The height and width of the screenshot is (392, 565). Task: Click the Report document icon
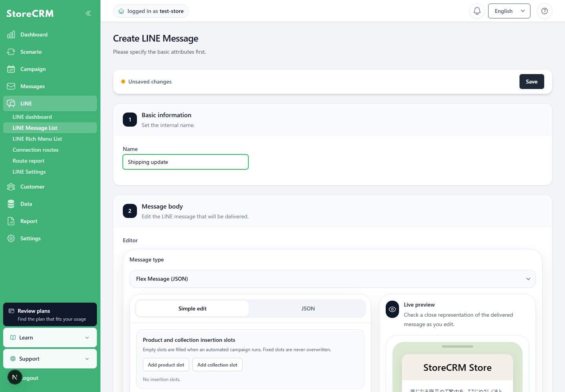(x=11, y=221)
